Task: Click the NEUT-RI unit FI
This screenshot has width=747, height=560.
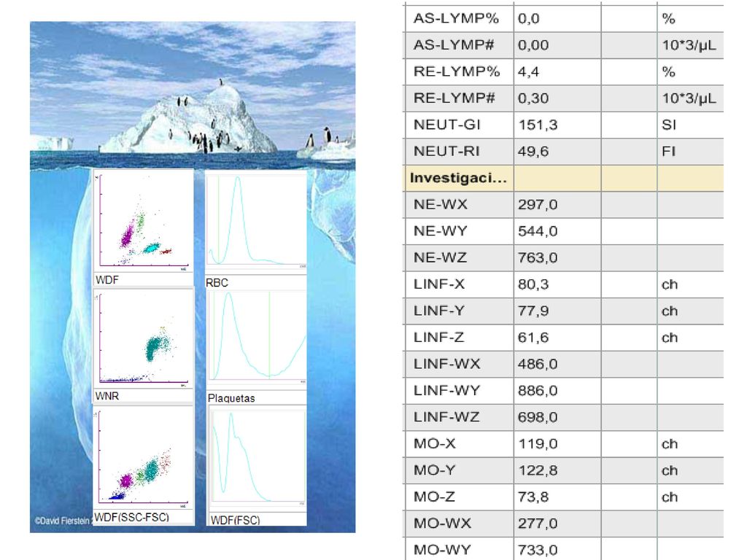Action: click(668, 152)
